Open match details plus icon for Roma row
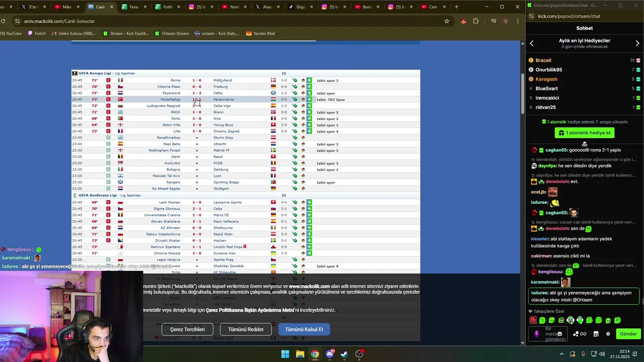 coord(309,80)
